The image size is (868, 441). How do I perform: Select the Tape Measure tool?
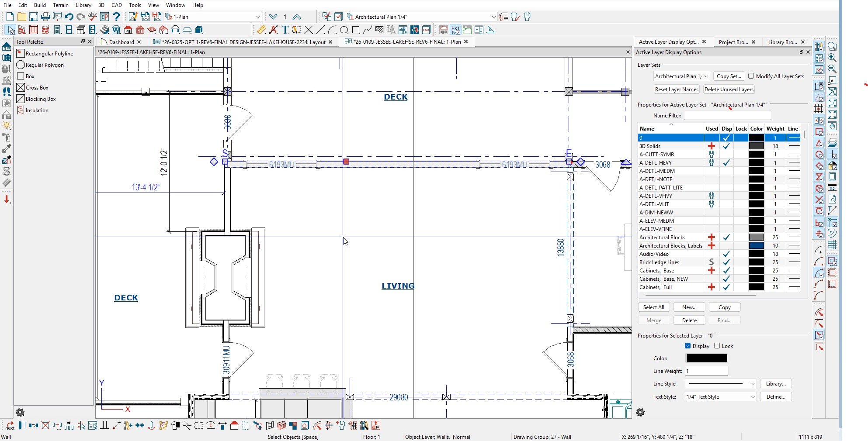tap(261, 30)
